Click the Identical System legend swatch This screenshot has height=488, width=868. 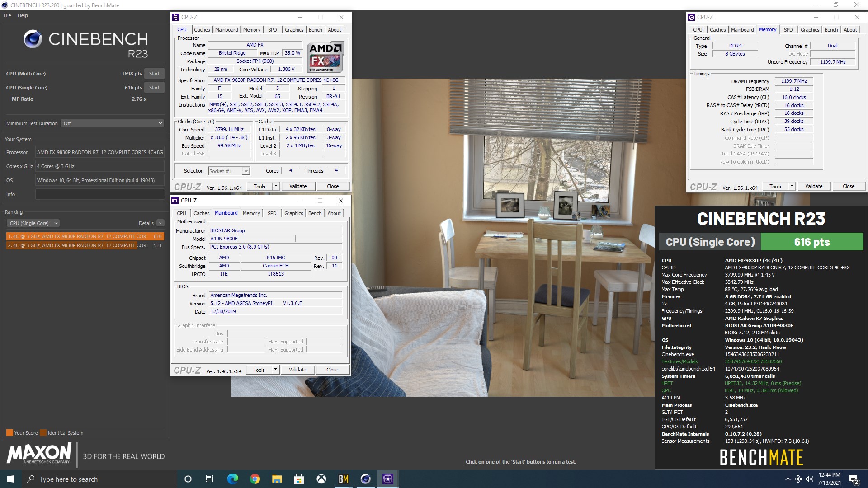pyautogui.click(x=43, y=433)
